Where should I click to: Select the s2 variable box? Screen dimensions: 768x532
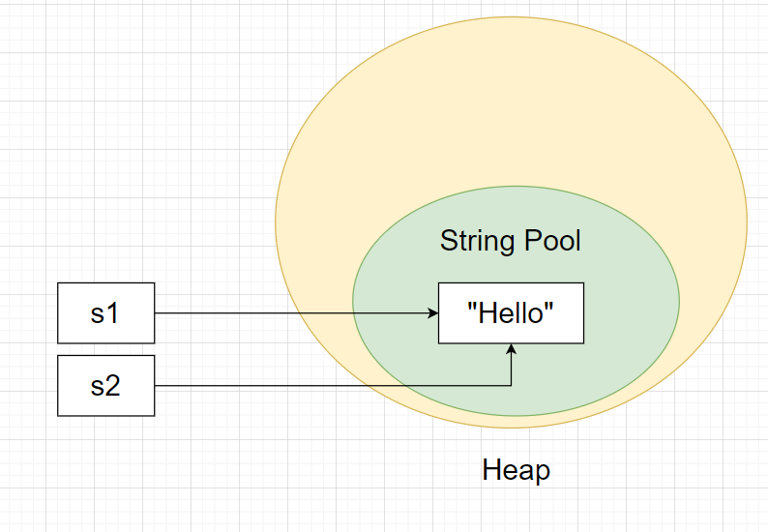(105, 386)
